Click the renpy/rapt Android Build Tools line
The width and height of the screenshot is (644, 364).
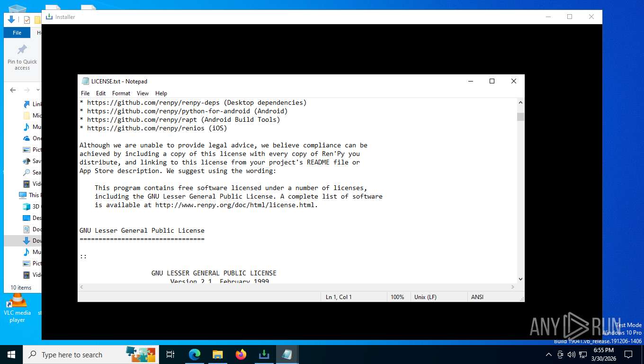180,119
